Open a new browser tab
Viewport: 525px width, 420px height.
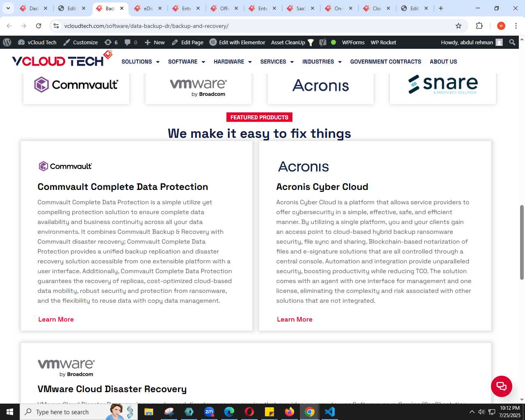(441, 8)
